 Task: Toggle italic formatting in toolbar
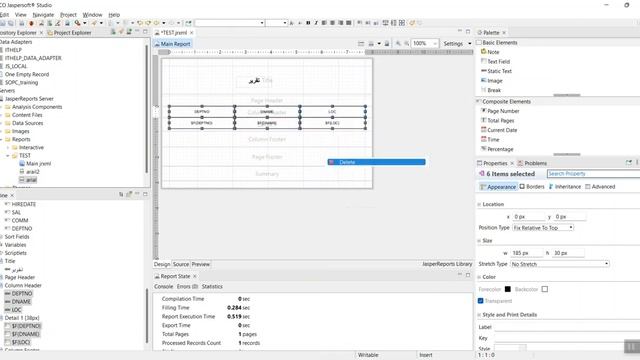coord(316,23)
